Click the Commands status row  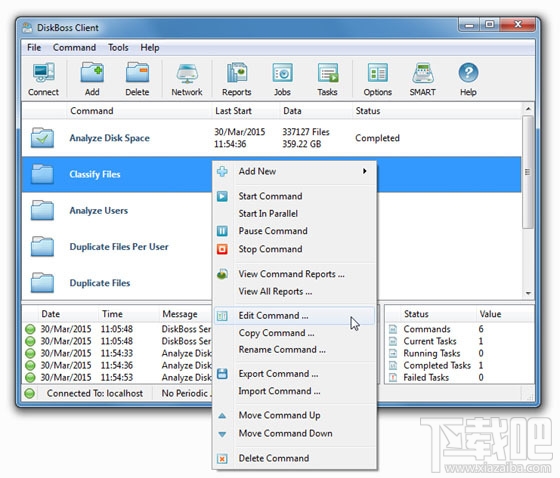click(460, 329)
